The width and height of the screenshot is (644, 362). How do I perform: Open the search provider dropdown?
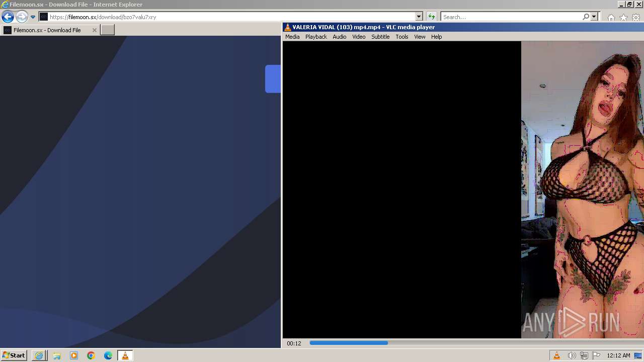(x=594, y=17)
